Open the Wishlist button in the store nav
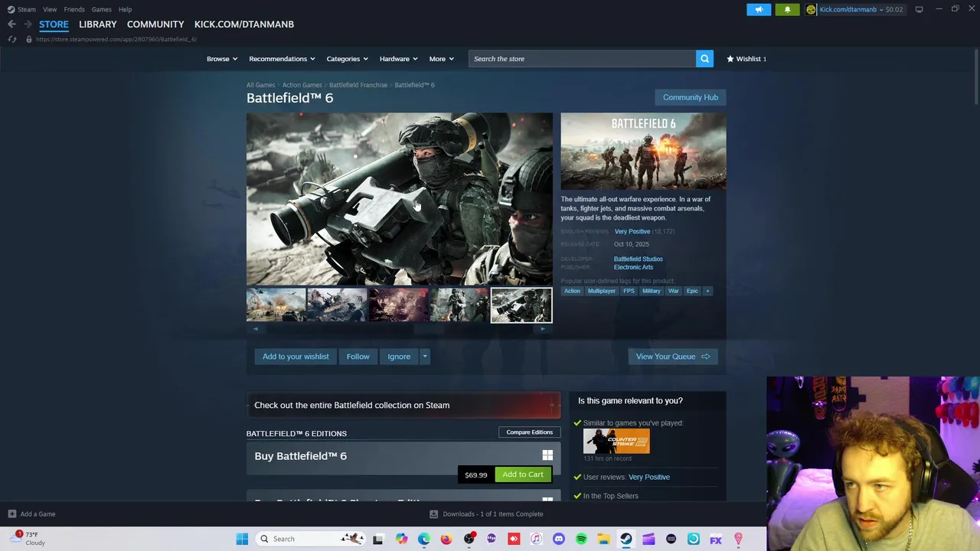Viewport: 980px width, 551px height. [x=746, y=59]
